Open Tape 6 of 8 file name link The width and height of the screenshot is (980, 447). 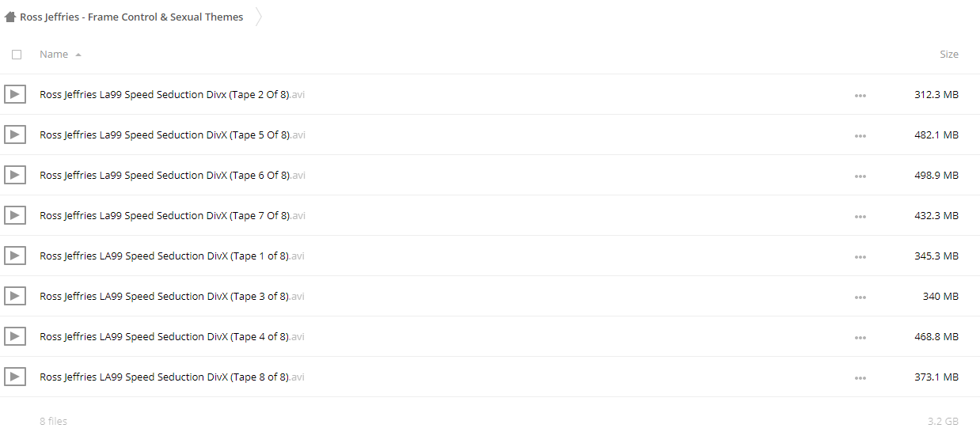pos(165,175)
